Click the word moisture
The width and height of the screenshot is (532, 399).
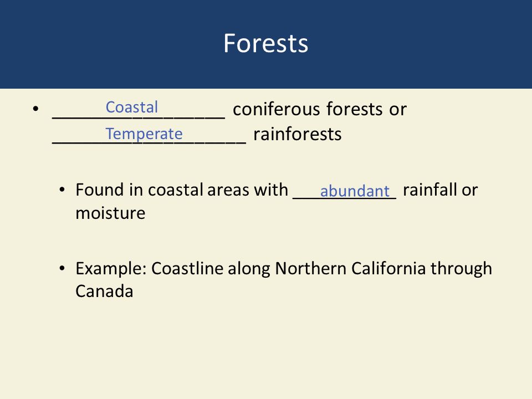[110, 213]
